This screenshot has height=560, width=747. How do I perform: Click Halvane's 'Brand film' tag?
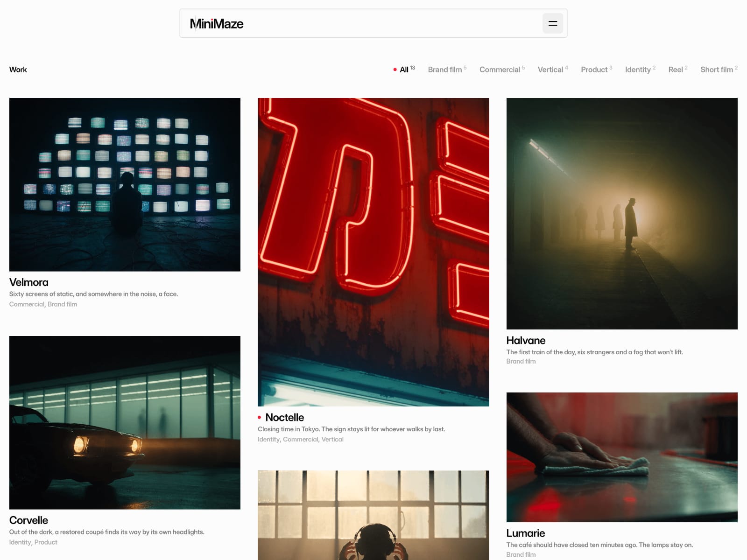tap(521, 361)
